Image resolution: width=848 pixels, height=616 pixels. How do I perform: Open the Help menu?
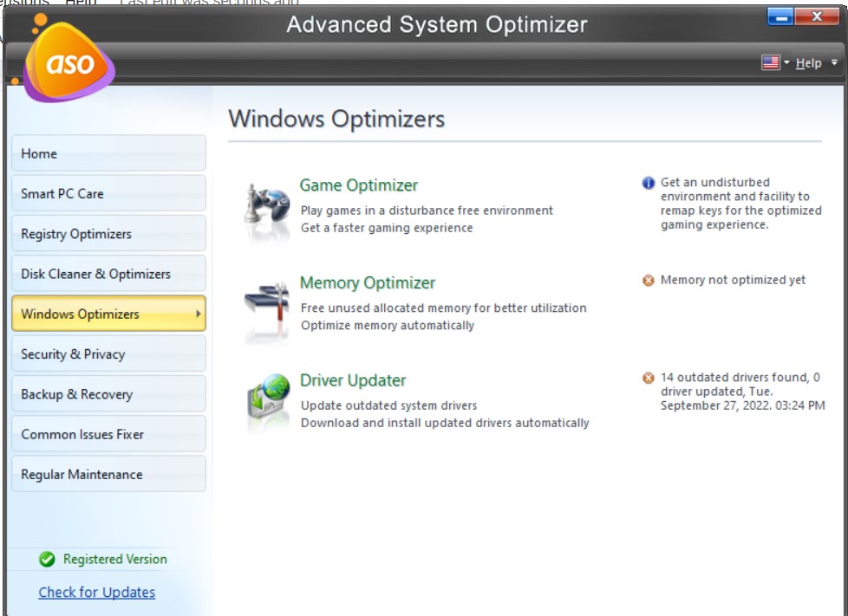point(810,62)
